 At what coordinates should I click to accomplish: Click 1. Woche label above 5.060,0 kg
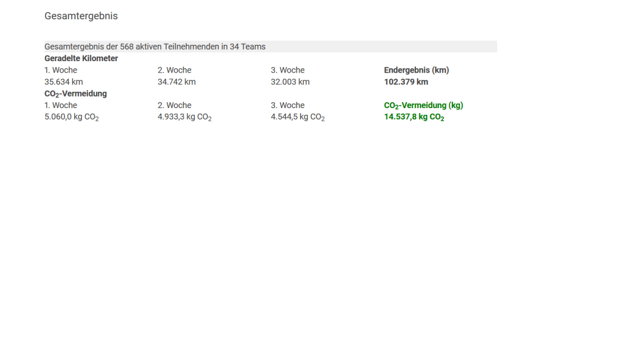61,105
